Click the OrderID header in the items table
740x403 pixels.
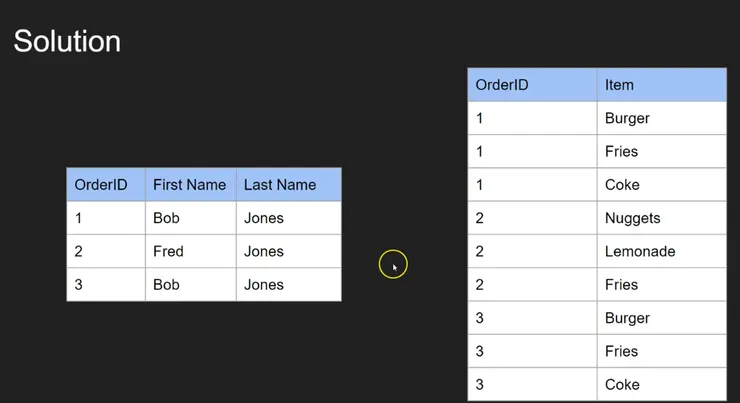pos(502,85)
